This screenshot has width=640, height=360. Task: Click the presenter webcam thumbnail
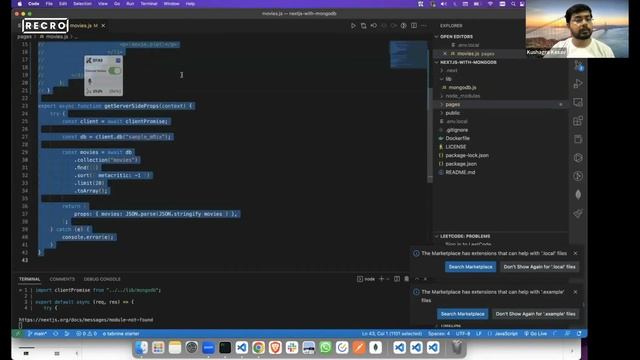[577, 29]
